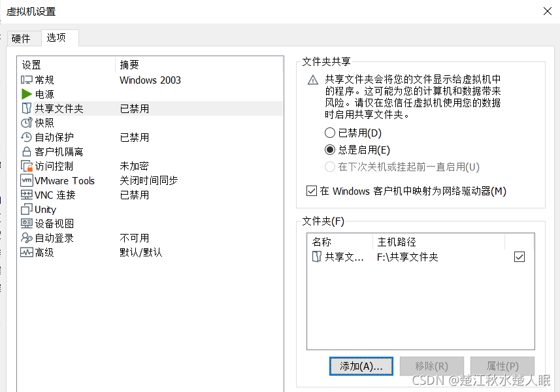Image resolution: width=560 pixels, height=392 pixels.
Task: Click the 自动登录 user icon
Action: point(26,238)
